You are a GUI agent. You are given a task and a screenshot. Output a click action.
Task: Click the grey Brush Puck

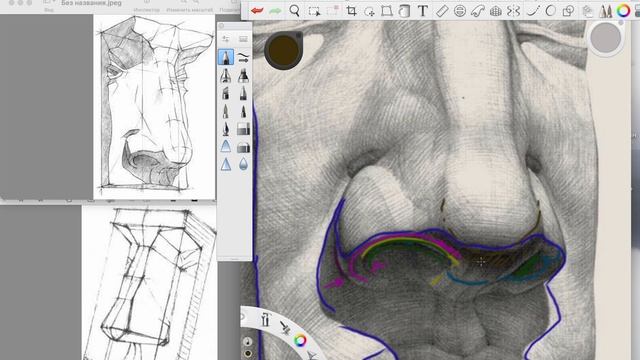pos(605,38)
